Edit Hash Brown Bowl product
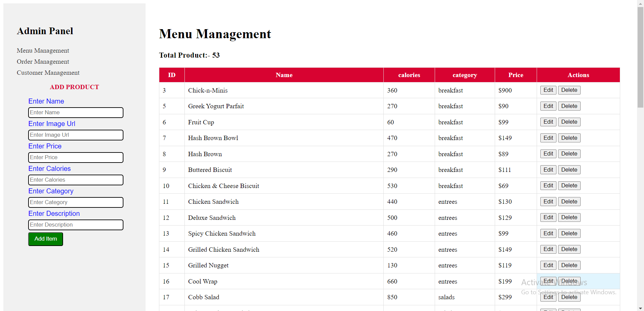Screen dimensions: 644x311 coord(548,138)
